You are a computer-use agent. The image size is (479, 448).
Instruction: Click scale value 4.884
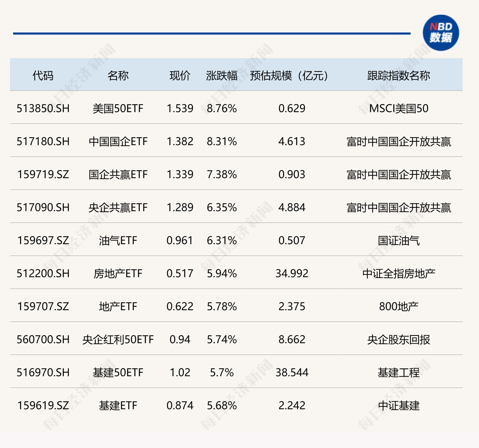[x=292, y=207]
